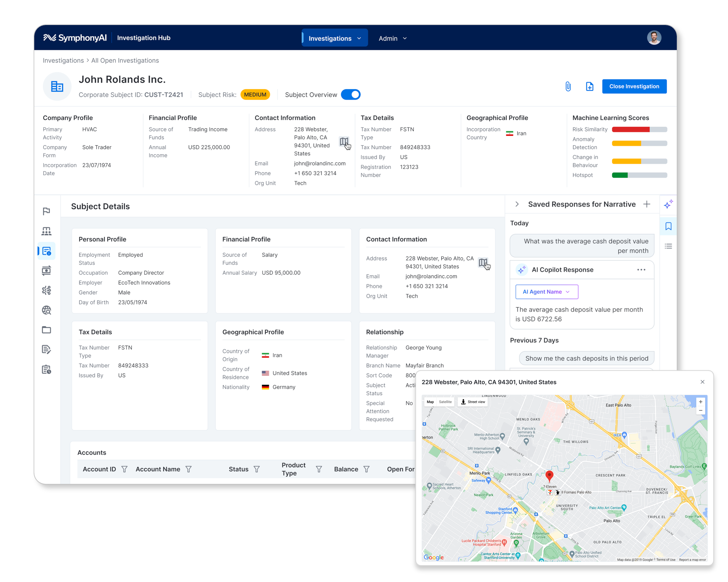This screenshot has width=728, height=582.
Task: Click map icon beside the Subject Details address
Action: point(483,262)
